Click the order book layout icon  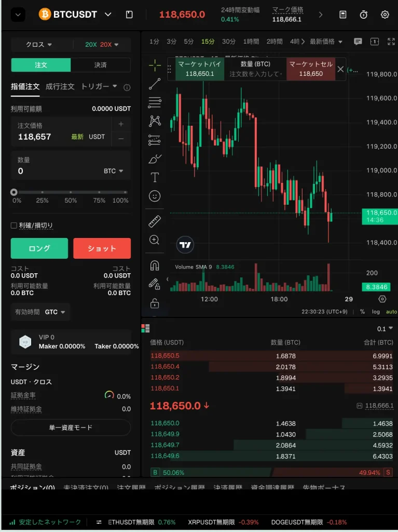click(145, 328)
